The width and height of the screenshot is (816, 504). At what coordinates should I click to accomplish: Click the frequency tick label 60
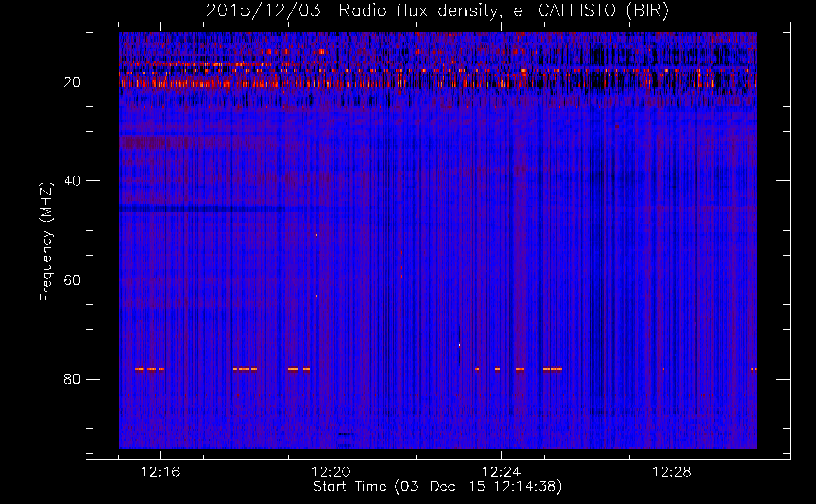[73, 280]
